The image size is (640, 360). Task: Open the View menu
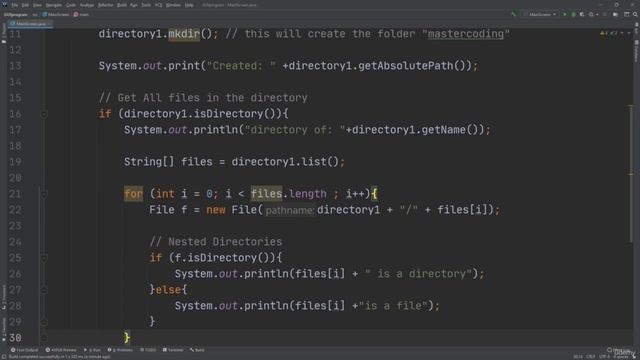[x=37, y=5]
